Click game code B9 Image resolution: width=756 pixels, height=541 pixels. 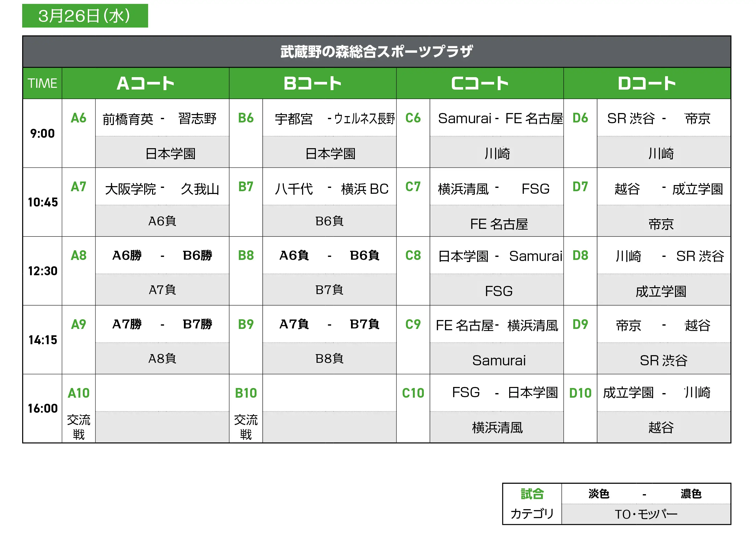click(246, 324)
